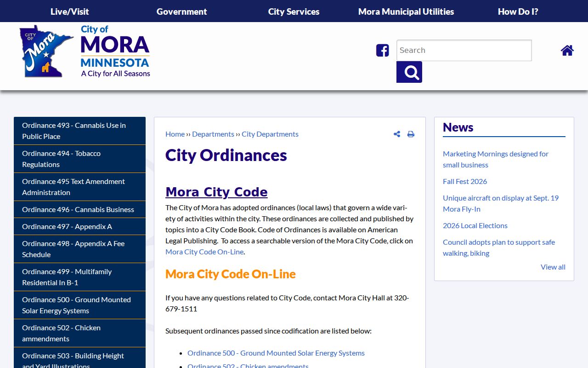The width and height of the screenshot is (588, 368).
Task: Click the share icon above City Ordinances
Action: pyautogui.click(x=397, y=134)
